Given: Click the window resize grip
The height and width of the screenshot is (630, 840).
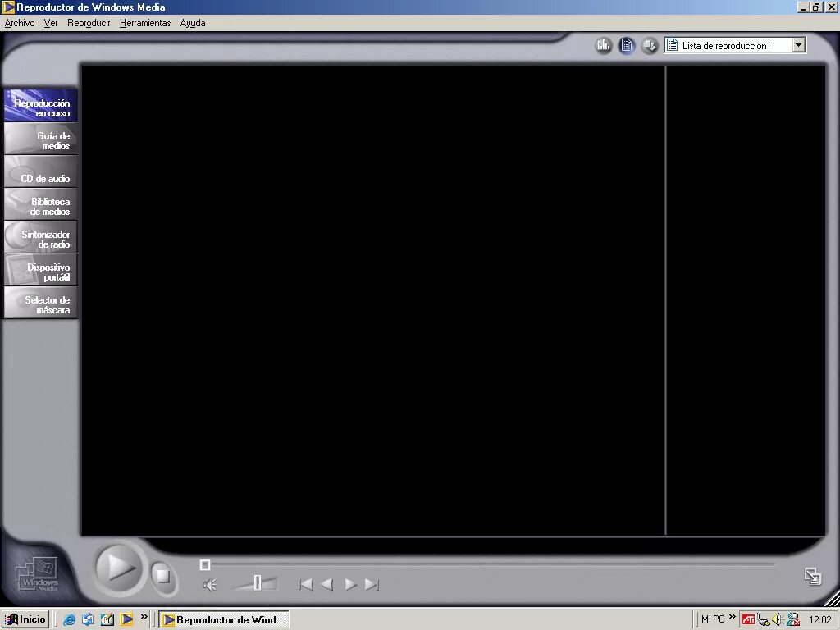Looking at the screenshot, I should (832, 598).
